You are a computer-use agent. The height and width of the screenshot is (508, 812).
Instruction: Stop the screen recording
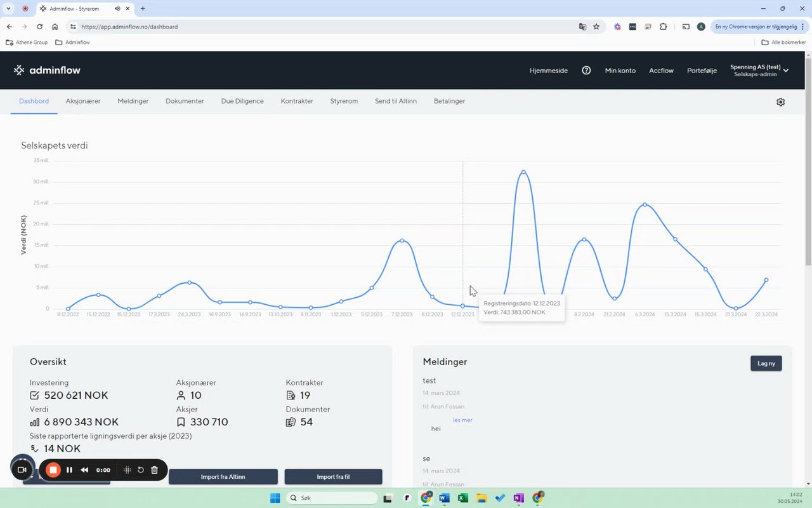[x=53, y=470]
